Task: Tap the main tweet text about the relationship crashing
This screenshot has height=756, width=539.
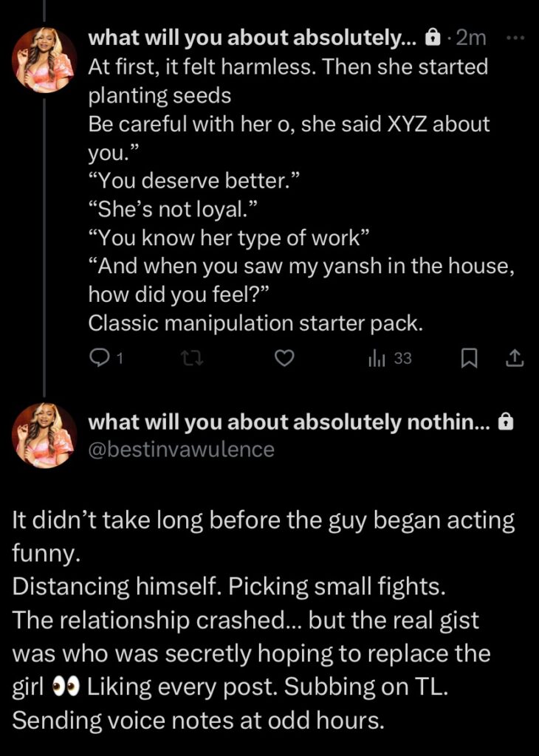Action: click(244, 620)
